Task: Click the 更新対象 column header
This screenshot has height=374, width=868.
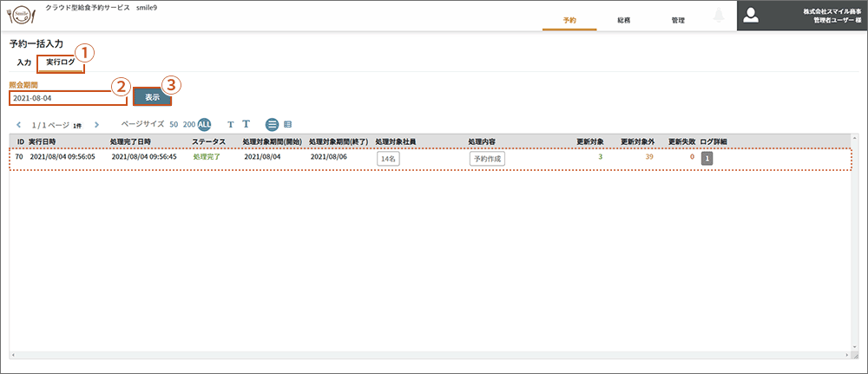Action: (x=590, y=141)
